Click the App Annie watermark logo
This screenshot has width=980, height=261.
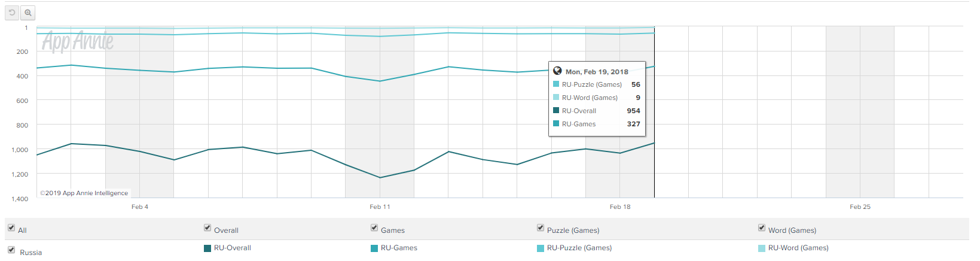(x=78, y=41)
